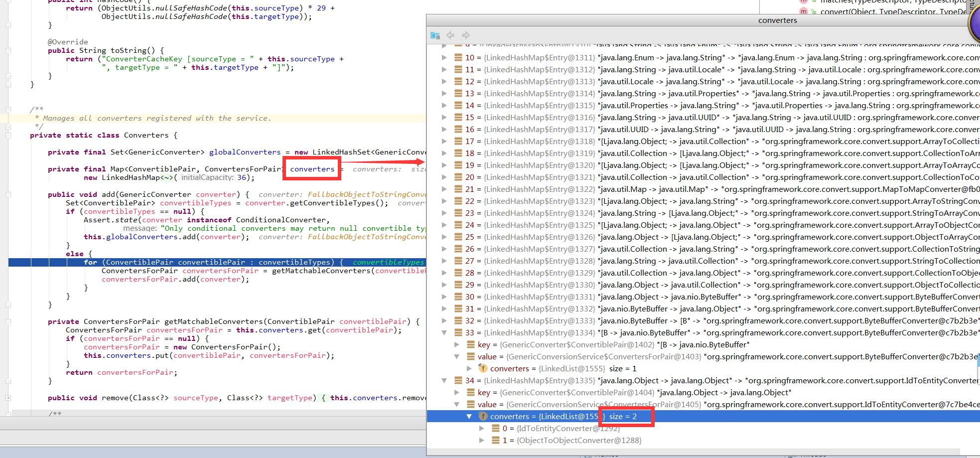Collapse the Javadoc comment fold marker
The width and height of the screenshot is (980, 458).
[8, 109]
